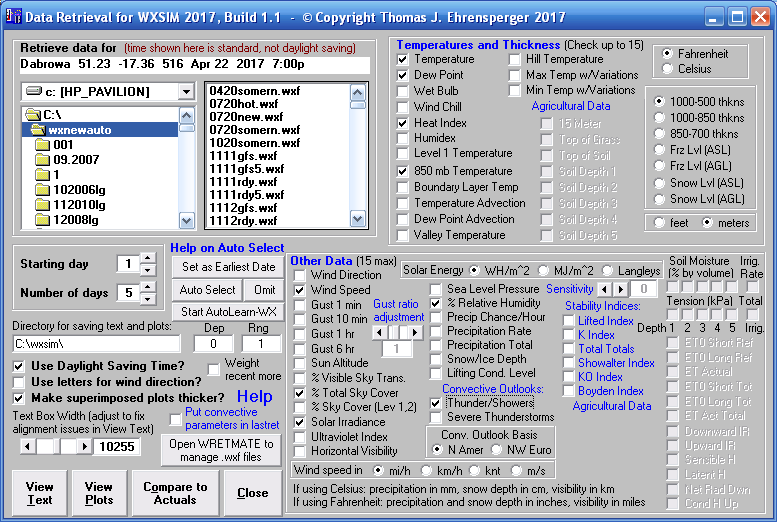Click the View Plots button
Viewport: 777px width, 522px height.
pyautogui.click(x=99, y=493)
